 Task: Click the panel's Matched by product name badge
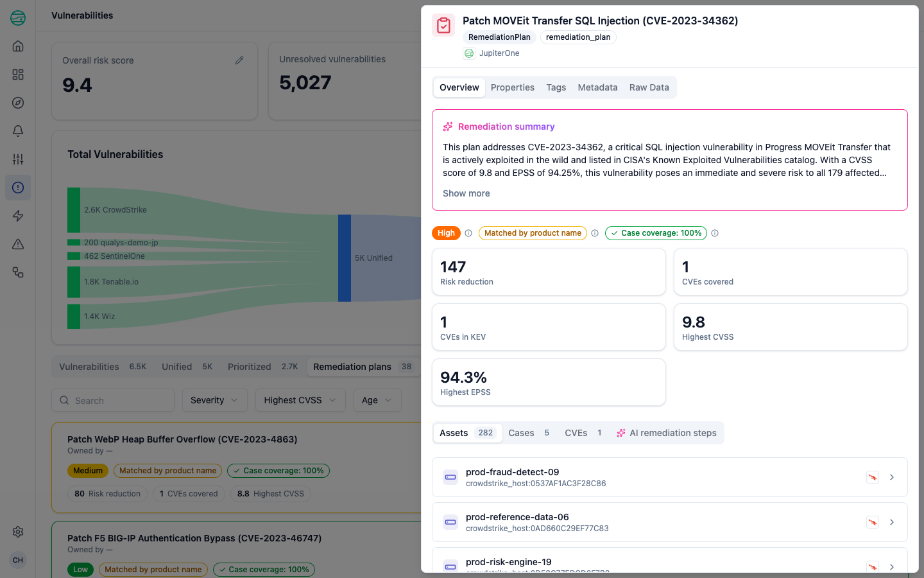coord(533,233)
